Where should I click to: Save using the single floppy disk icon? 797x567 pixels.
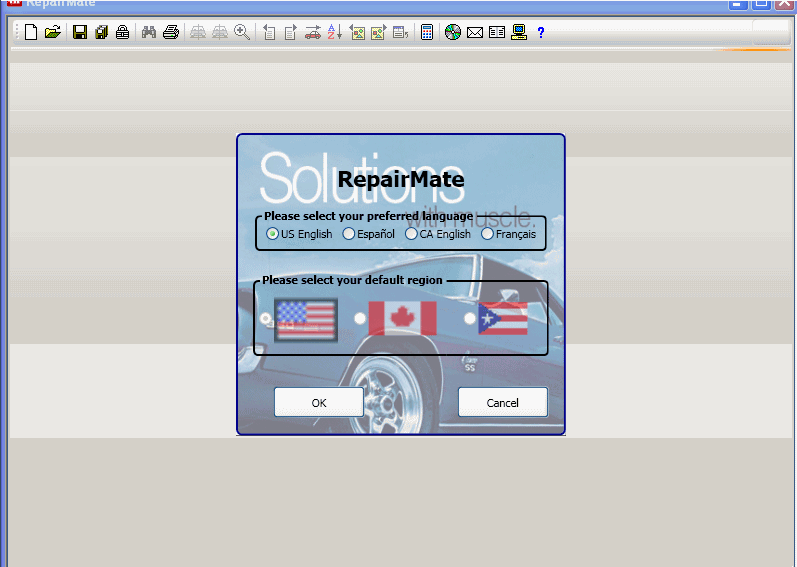[x=80, y=33]
